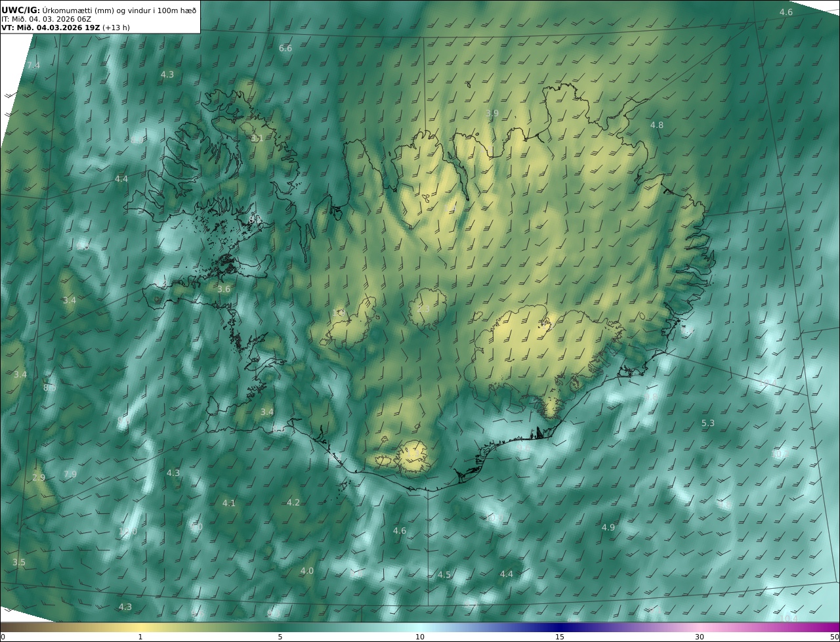The width and height of the screenshot is (840, 642).
Task: Click the "7.4" value label on the map
Action: click(x=33, y=66)
